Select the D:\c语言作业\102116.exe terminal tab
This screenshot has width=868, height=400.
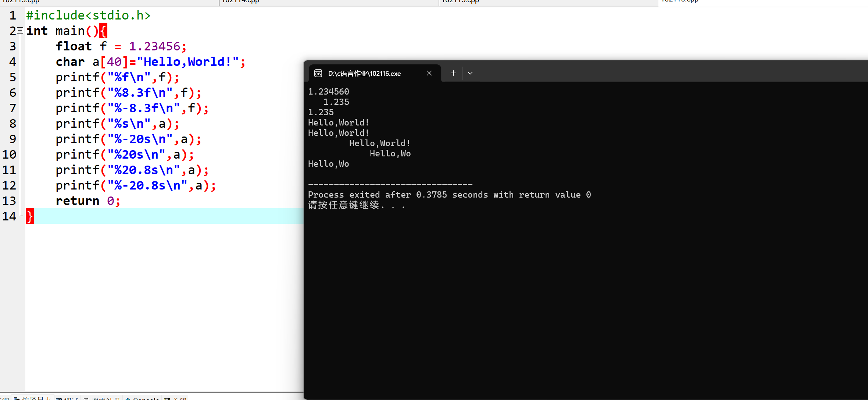click(x=364, y=73)
